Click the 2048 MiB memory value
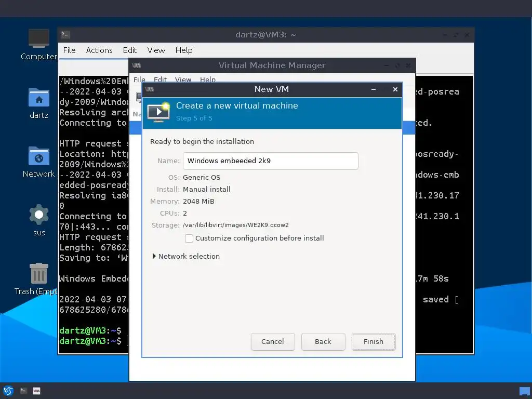This screenshot has width=532, height=399. pyautogui.click(x=198, y=202)
